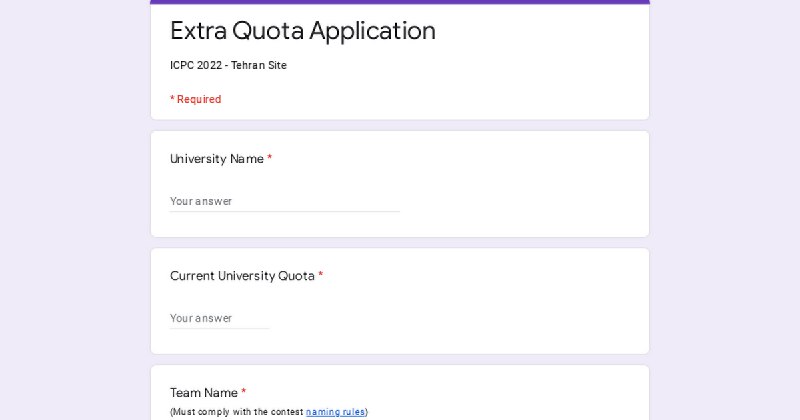
Task: Click the red asterisk beside Team Name
Action: point(243,391)
